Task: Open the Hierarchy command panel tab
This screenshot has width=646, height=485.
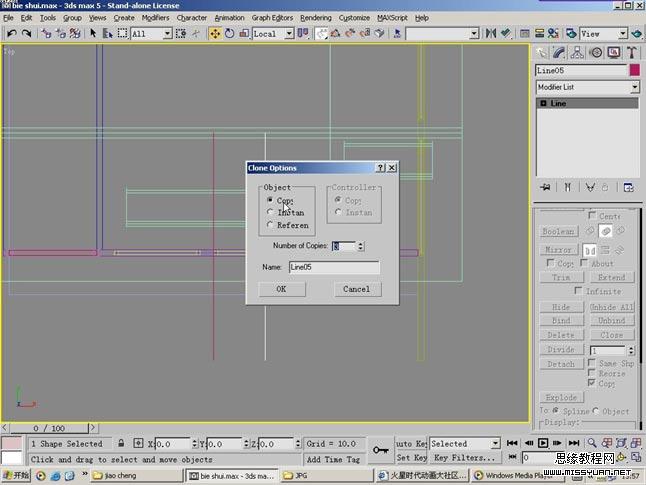Action: click(577, 52)
